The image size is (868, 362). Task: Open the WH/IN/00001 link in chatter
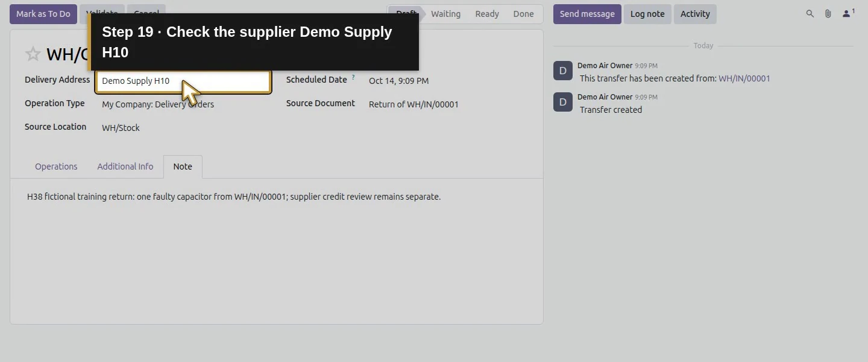744,78
